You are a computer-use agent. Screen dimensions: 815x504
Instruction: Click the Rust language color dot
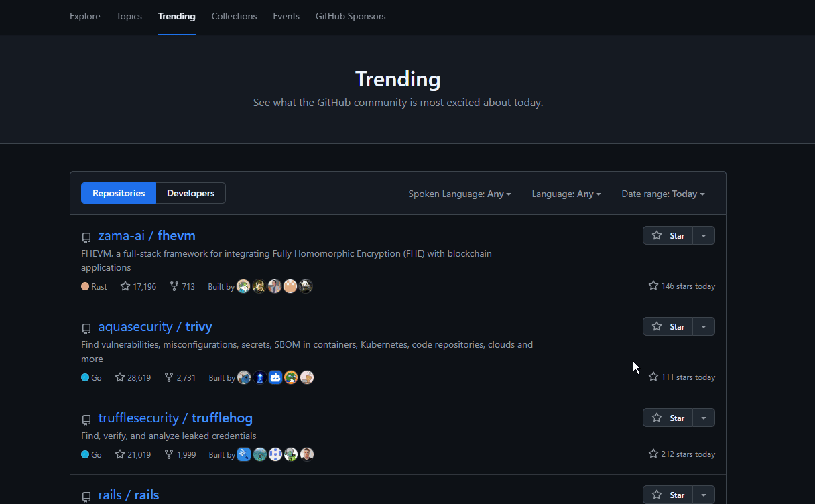click(x=85, y=286)
